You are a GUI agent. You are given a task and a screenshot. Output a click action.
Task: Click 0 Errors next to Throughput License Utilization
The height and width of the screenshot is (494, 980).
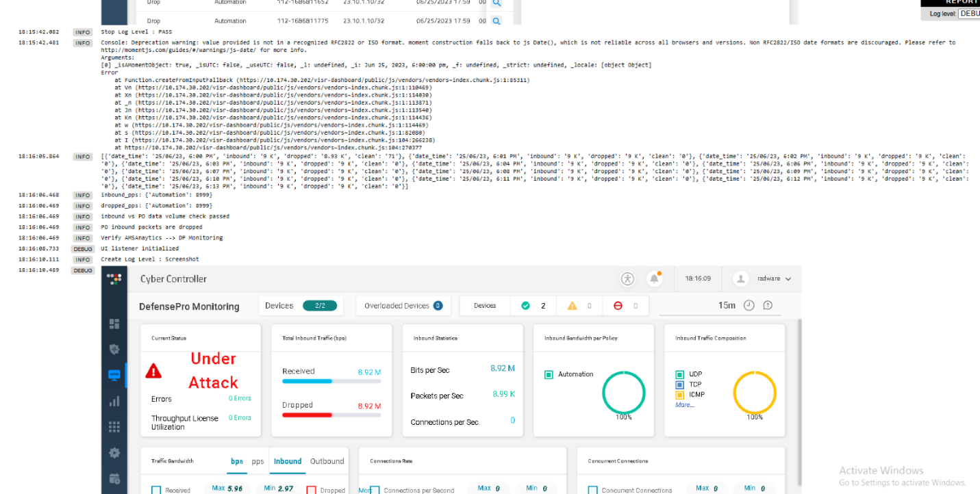[x=240, y=417]
